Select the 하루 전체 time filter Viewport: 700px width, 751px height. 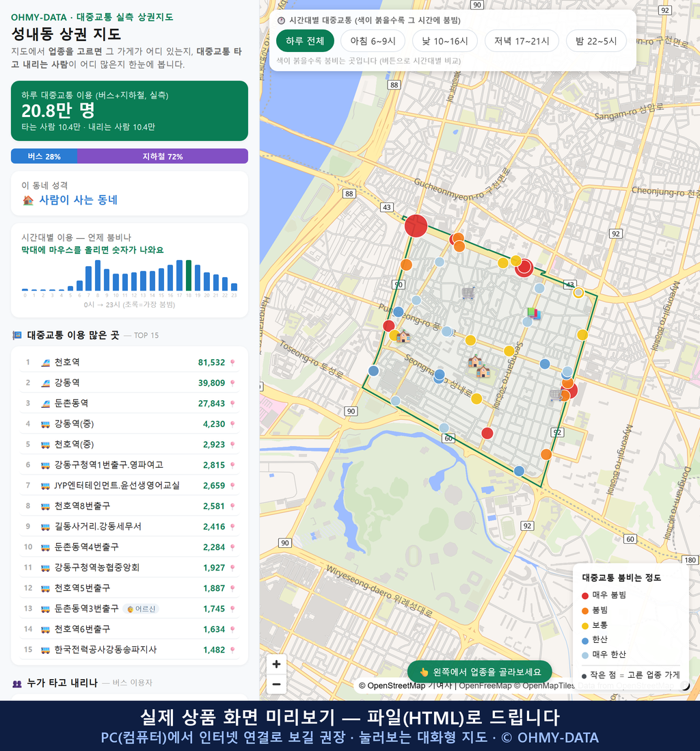pyautogui.click(x=305, y=41)
